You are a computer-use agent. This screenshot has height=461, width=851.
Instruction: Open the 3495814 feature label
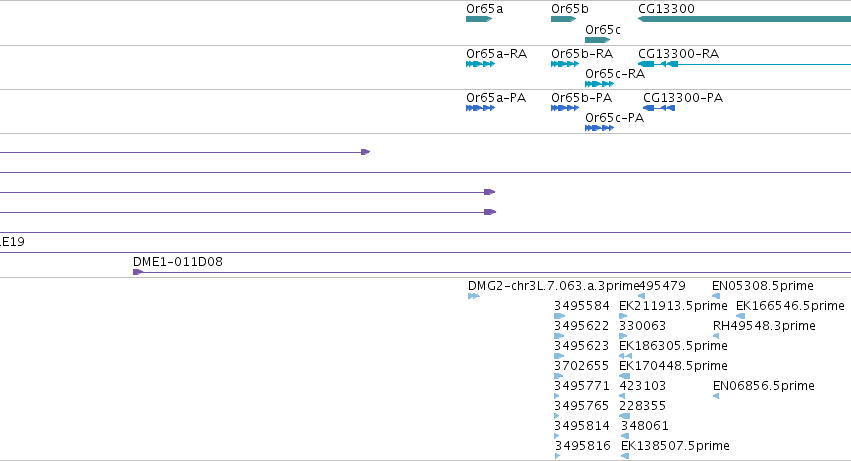coord(582,426)
